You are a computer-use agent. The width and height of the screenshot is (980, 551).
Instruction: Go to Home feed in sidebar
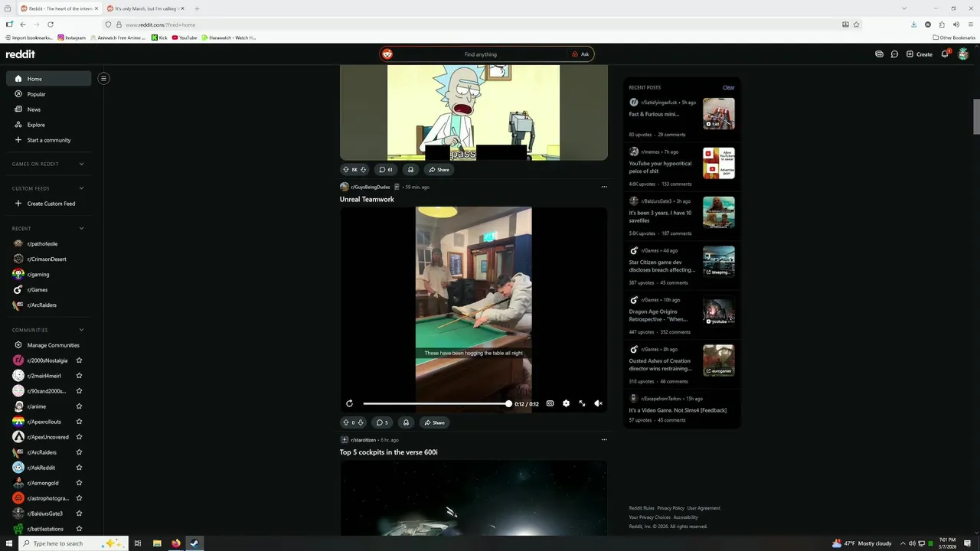tap(49, 79)
